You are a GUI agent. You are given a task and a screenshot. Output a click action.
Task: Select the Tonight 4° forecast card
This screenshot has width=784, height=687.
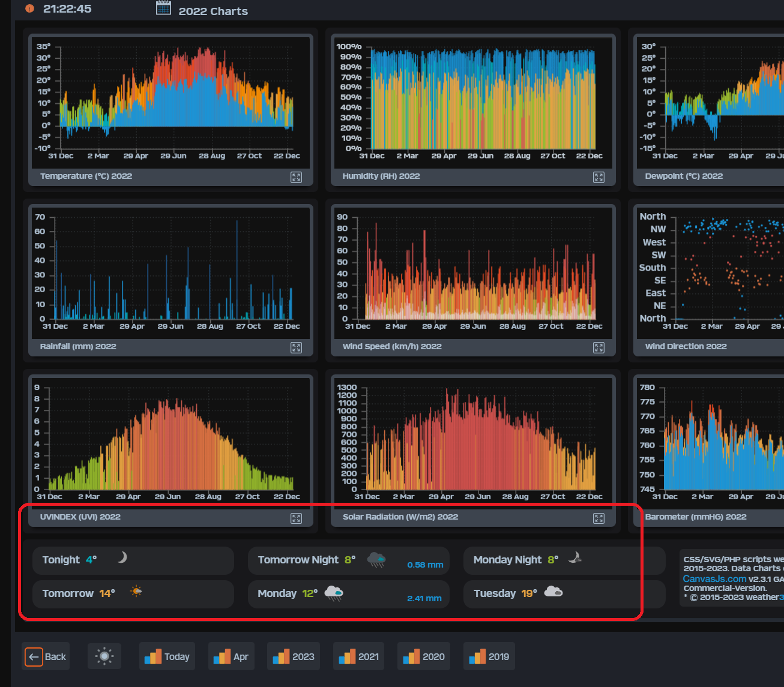133,560
